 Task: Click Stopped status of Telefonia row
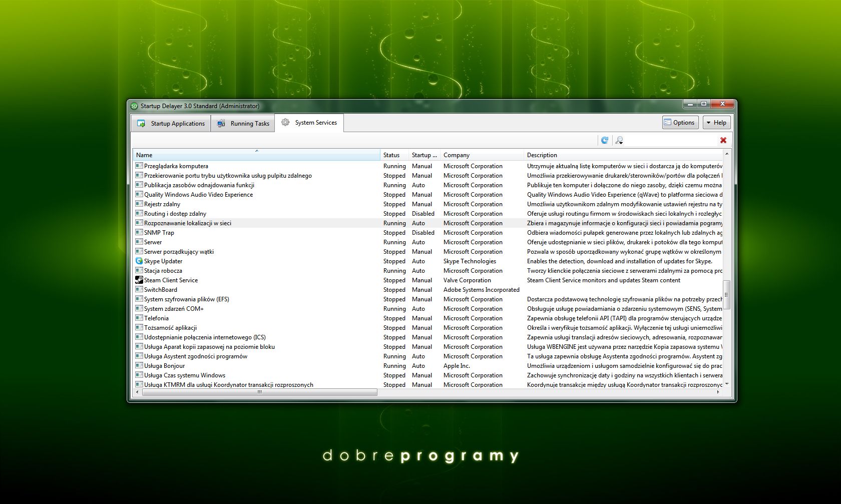click(x=394, y=318)
